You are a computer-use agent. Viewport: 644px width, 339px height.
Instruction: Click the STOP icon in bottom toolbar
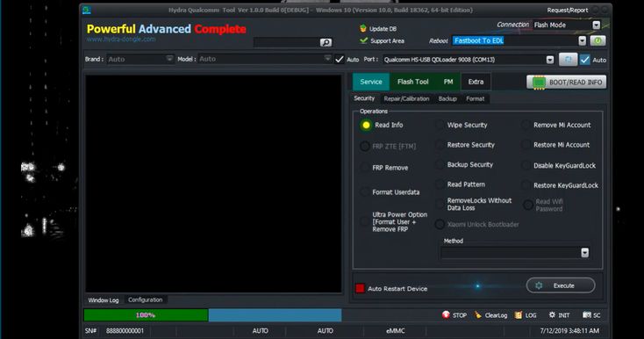click(446, 314)
